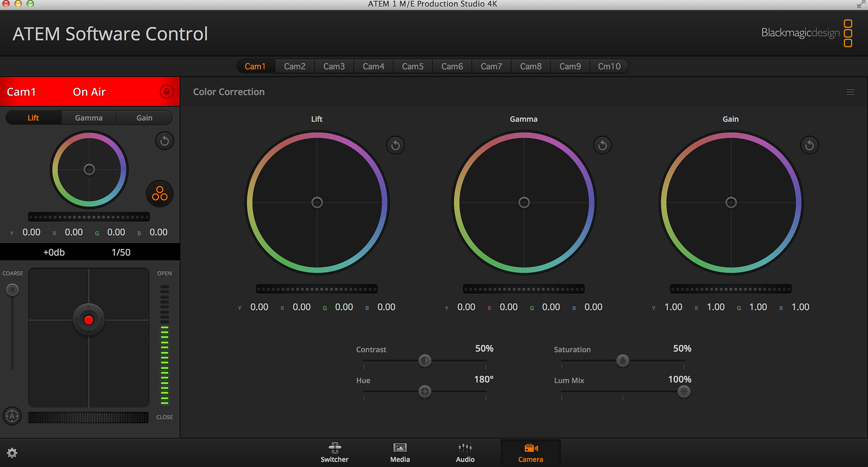Adjust the Contrast slider handle

424,361
